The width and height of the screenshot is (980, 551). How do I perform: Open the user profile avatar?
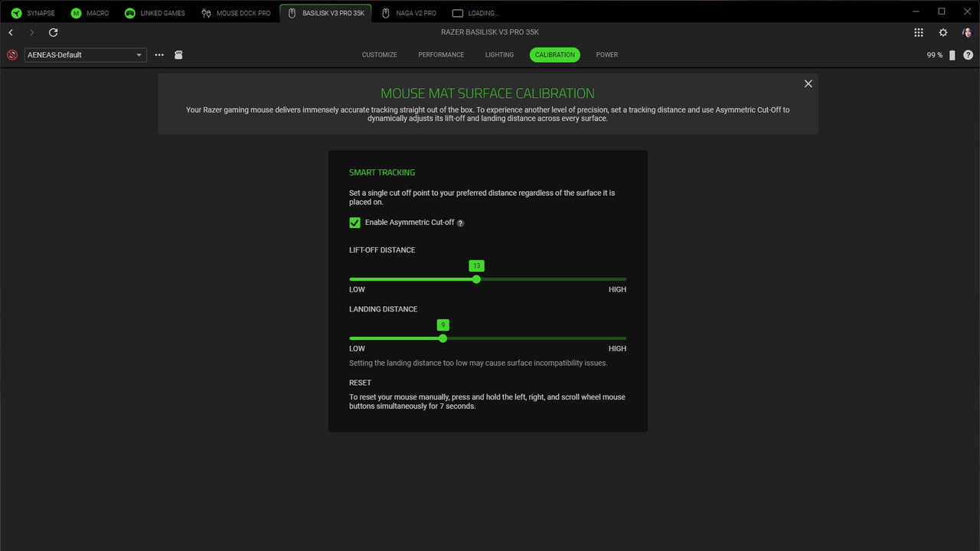pyautogui.click(x=967, y=33)
